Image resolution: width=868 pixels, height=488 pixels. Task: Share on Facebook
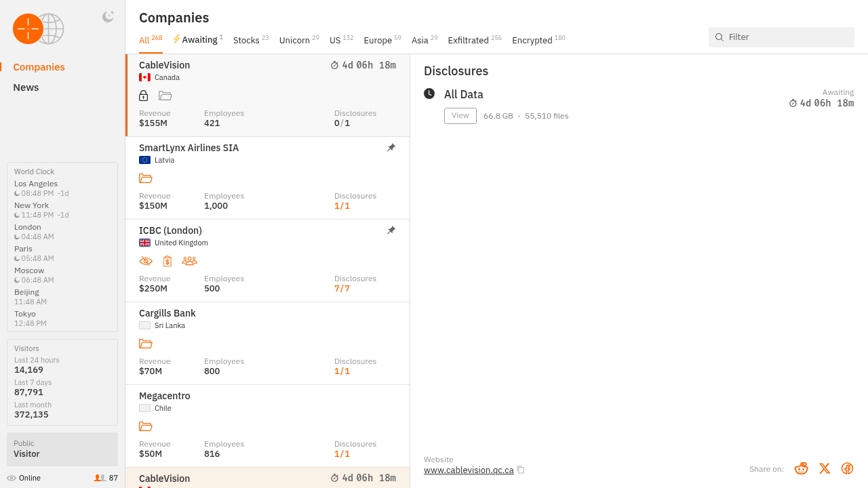(x=847, y=468)
